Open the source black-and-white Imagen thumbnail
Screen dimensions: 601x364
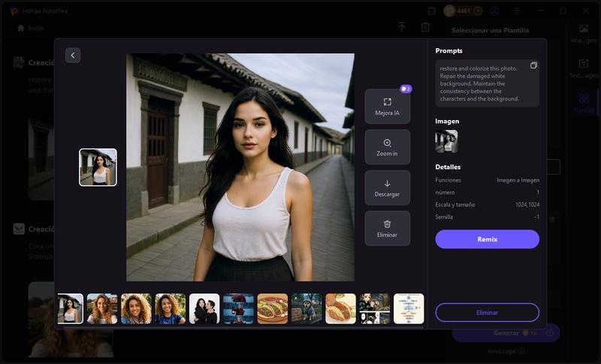tap(446, 141)
